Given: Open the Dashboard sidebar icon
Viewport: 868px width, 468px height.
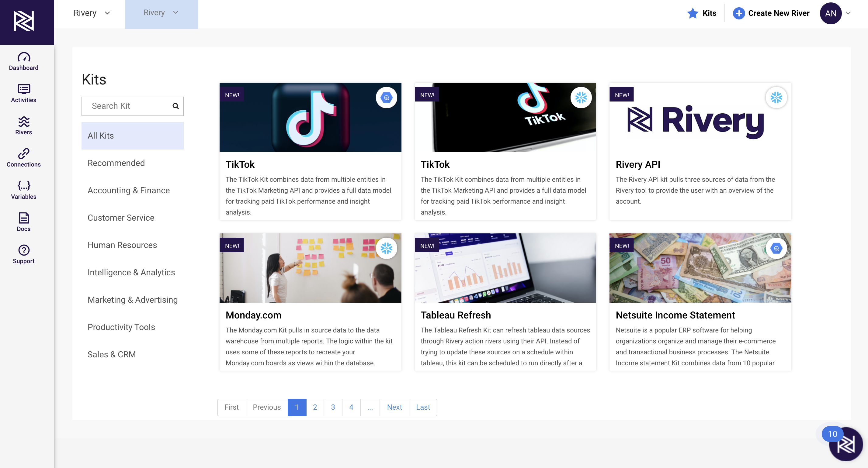Looking at the screenshot, I should tap(24, 57).
